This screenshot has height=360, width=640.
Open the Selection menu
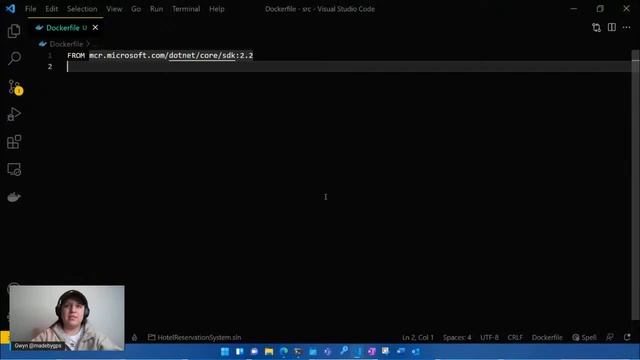tap(82, 9)
